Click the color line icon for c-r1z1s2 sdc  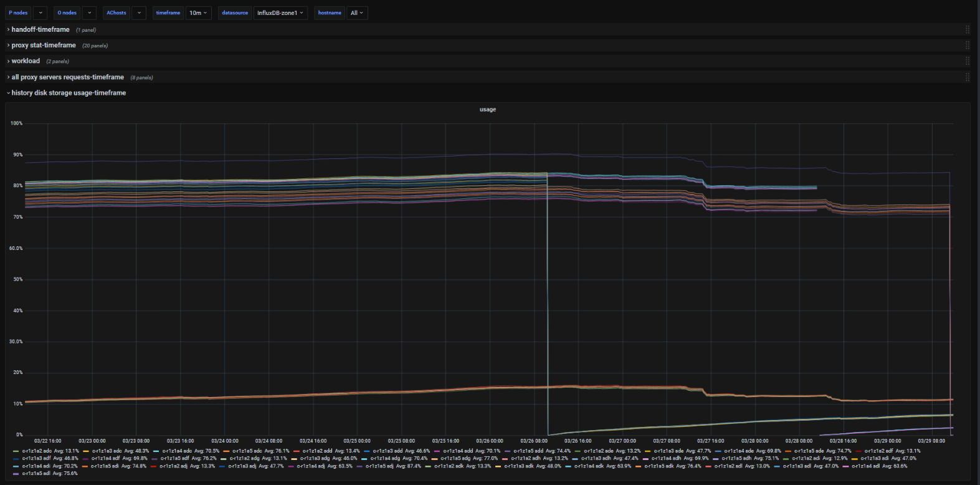(x=16, y=451)
